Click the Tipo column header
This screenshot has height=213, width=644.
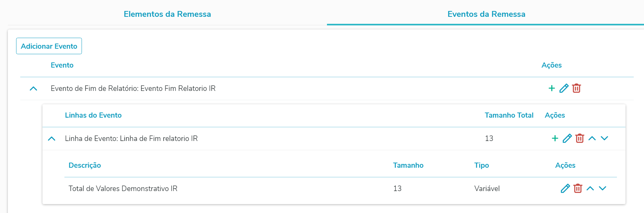point(482,165)
